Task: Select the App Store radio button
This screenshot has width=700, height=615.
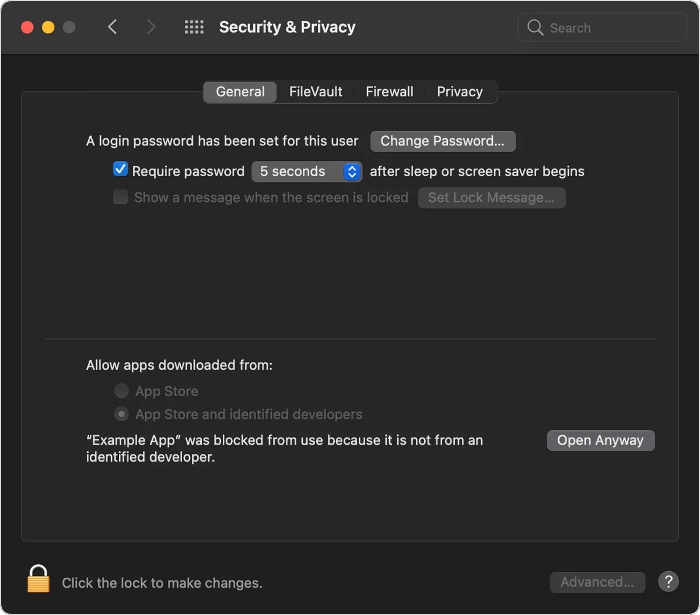Action: pos(121,391)
